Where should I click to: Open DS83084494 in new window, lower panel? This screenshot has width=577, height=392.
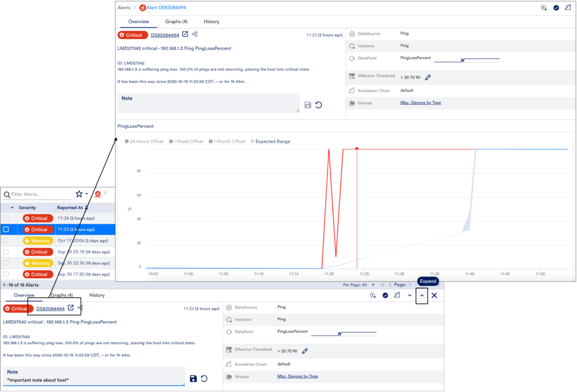70,308
